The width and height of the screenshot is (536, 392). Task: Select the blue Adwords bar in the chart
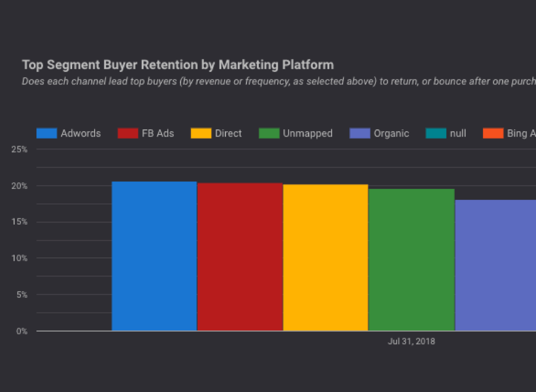pos(154,255)
